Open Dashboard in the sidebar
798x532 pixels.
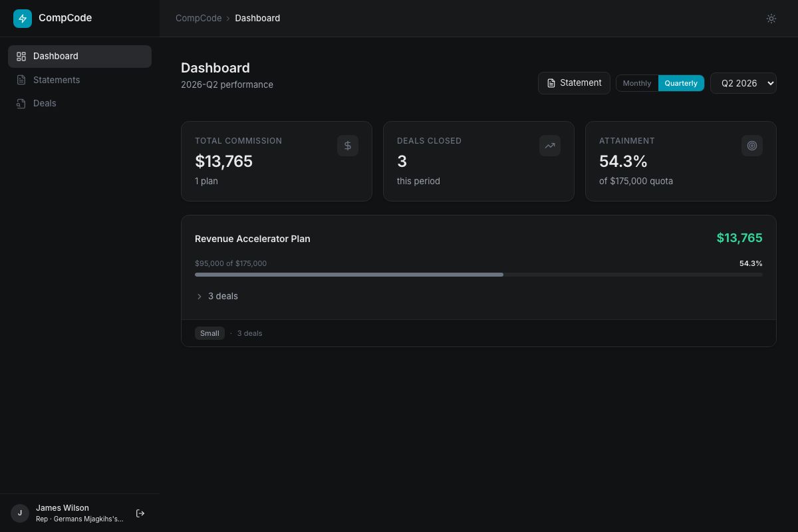coord(80,57)
